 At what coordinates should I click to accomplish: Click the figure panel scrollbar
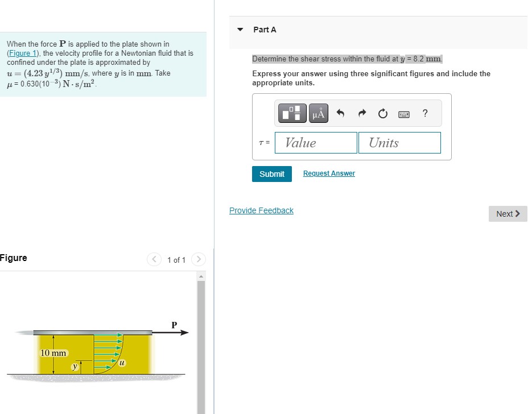[x=200, y=341]
